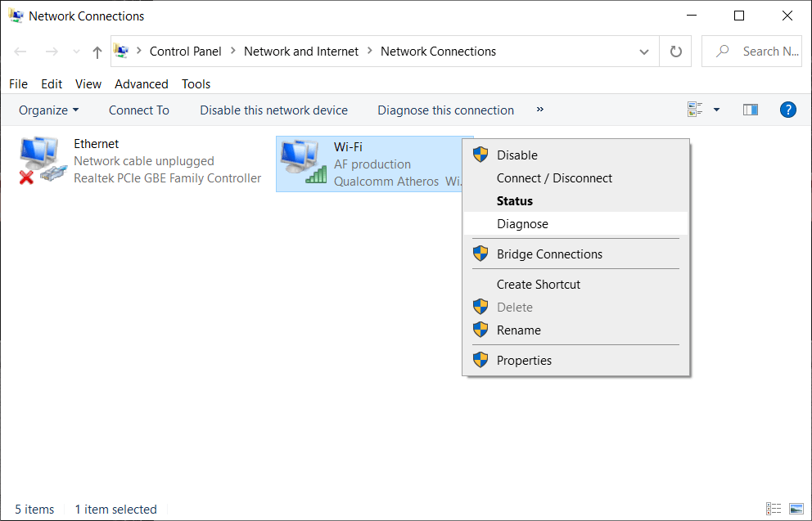Open the Tools menu
812x521 pixels.
coord(196,83)
